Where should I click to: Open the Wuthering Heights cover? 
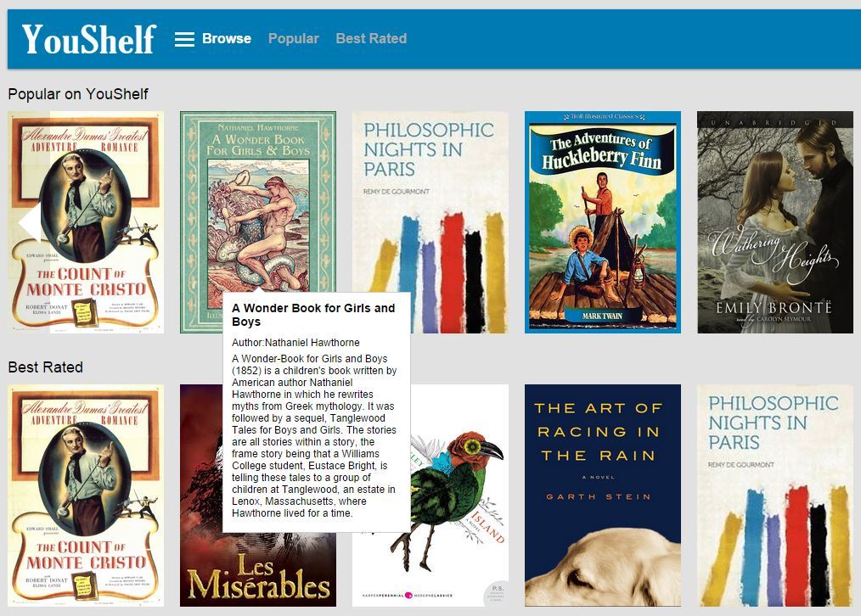775,222
